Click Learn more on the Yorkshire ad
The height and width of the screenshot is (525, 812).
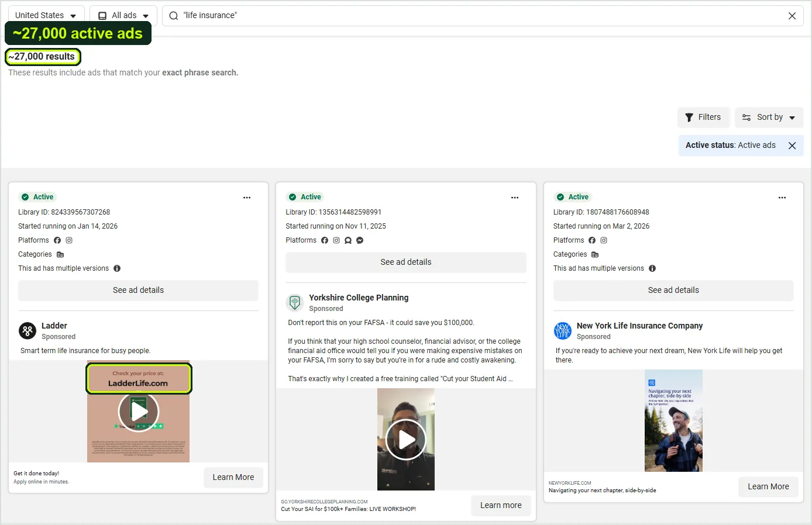click(x=501, y=505)
